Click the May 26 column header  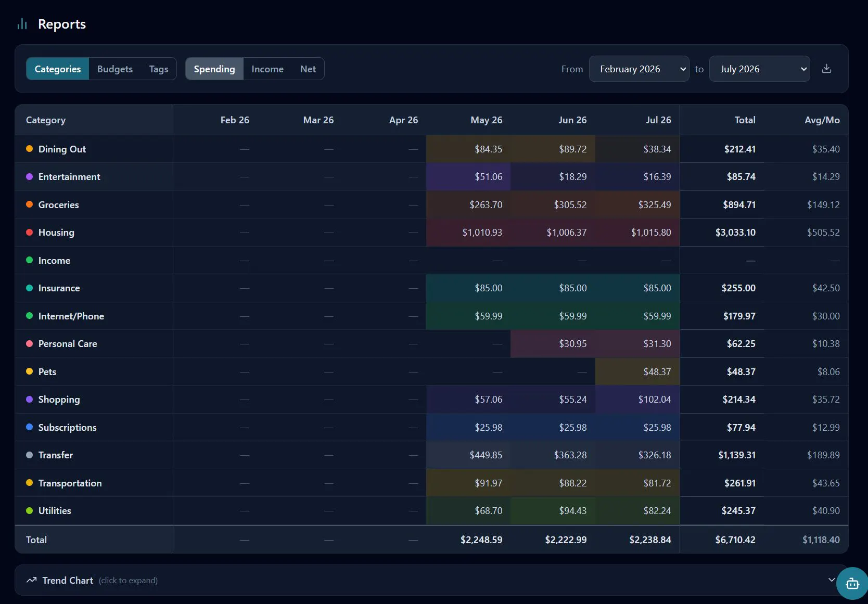(x=487, y=120)
